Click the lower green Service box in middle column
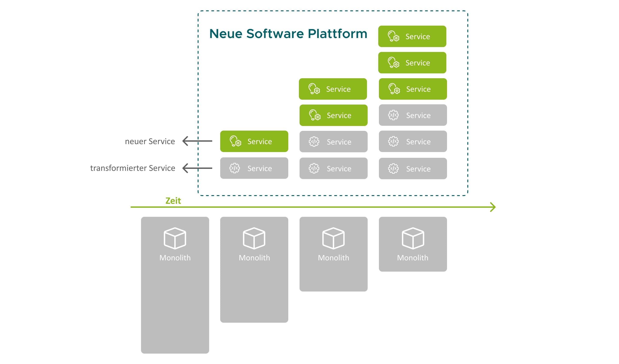 tap(333, 115)
